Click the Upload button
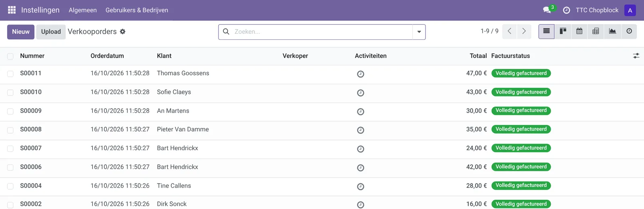 click(51, 32)
